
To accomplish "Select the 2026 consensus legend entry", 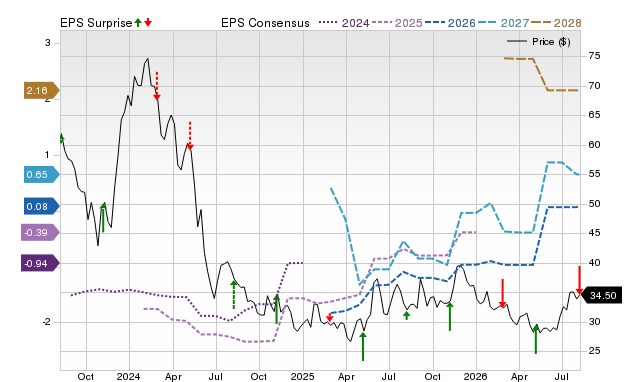I will (x=450, y=23).
